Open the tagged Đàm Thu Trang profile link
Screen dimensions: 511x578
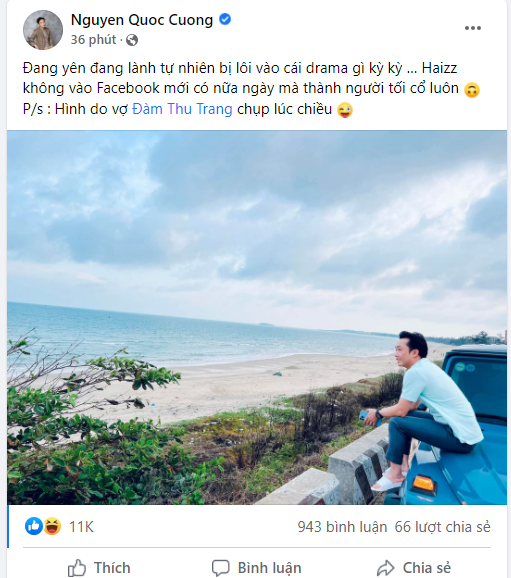click(x=182, y=109)
